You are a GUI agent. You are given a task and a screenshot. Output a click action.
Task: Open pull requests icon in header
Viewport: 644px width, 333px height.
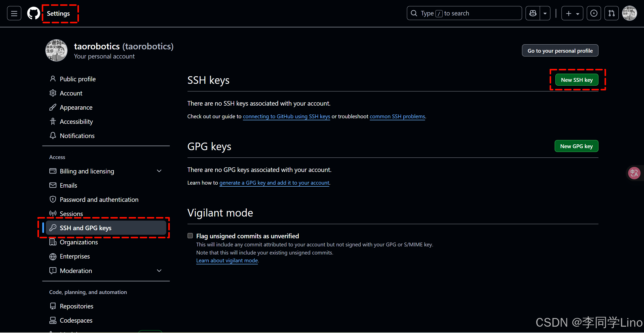611,13
